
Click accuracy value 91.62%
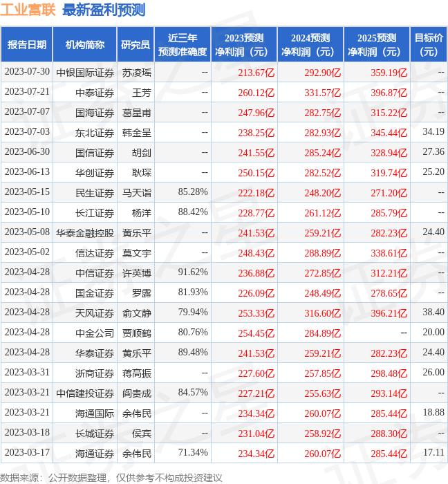click(193, 272)
